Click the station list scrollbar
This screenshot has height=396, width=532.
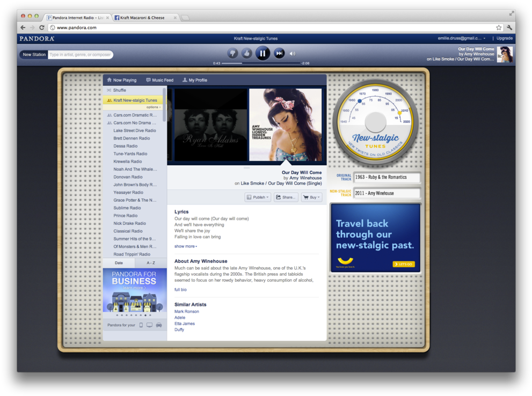164,105
